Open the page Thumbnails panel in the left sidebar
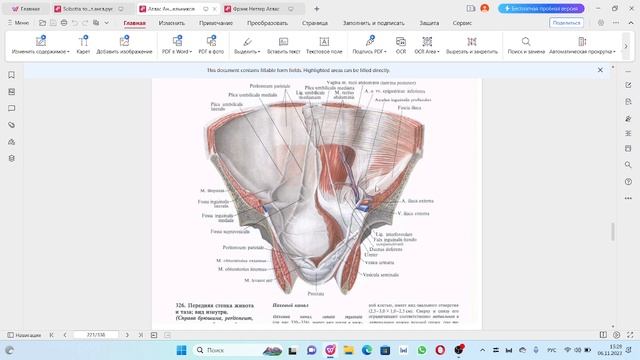 point(11,92)
